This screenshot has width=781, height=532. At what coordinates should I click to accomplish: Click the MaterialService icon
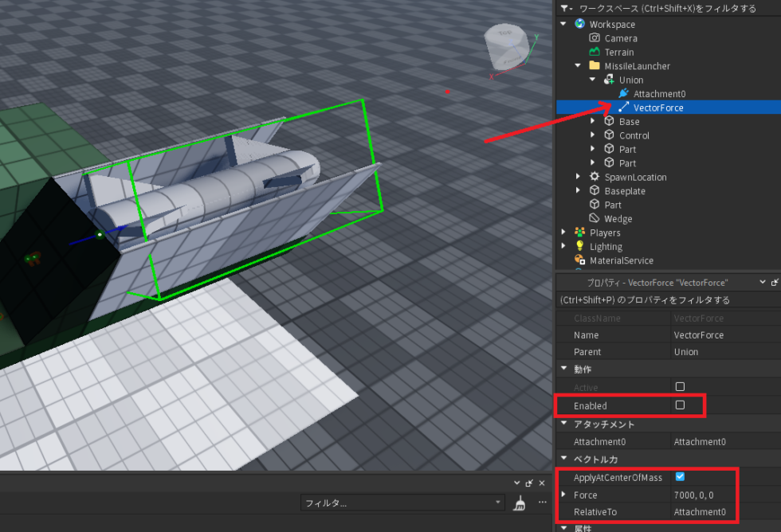(579, 260)
